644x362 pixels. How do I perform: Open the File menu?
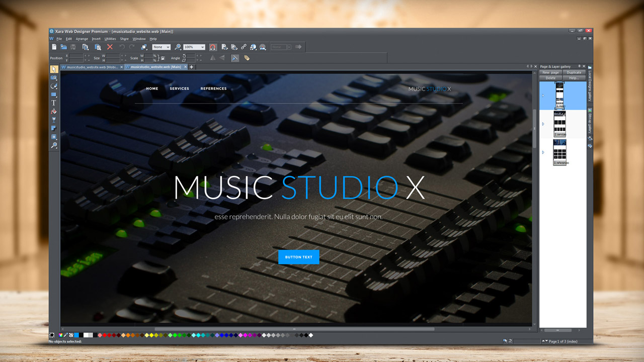(x=59, y=39)
